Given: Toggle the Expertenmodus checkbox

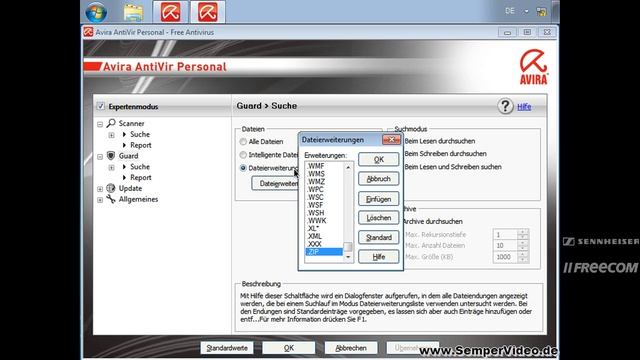Looking at the screenshot, I should coord(100,106).
